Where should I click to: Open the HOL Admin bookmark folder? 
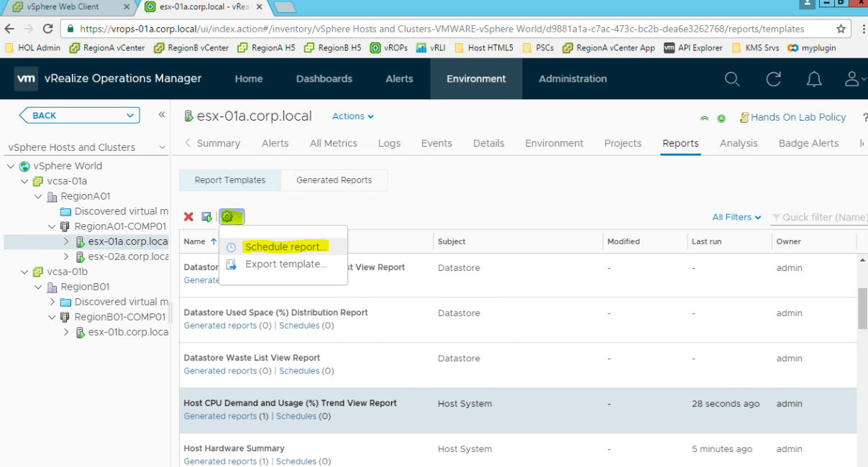click(33, 48)
